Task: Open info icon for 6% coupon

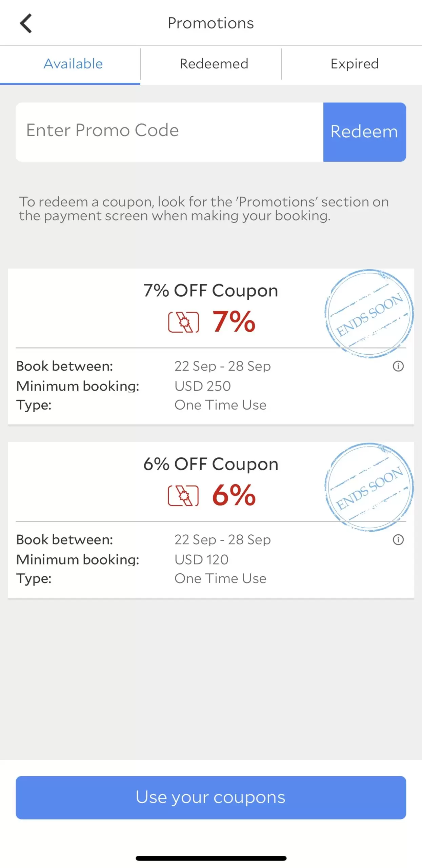Action: tap(398, 539)
